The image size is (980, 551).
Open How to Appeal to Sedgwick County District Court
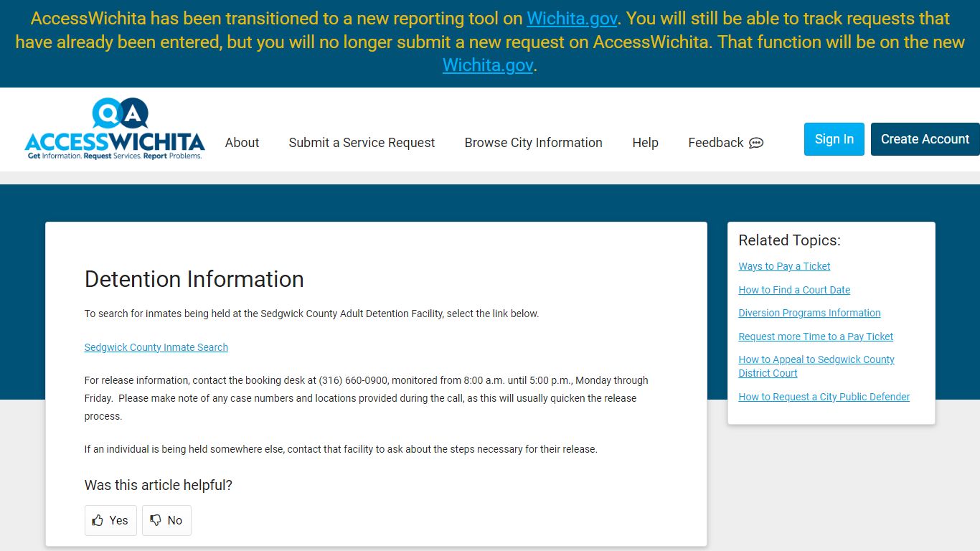[816, 366]
